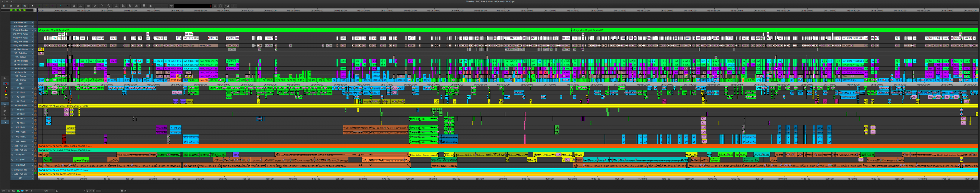Add a magenta marker
The height and width of the screenshot is (193, 980).
tap(53, 6)
